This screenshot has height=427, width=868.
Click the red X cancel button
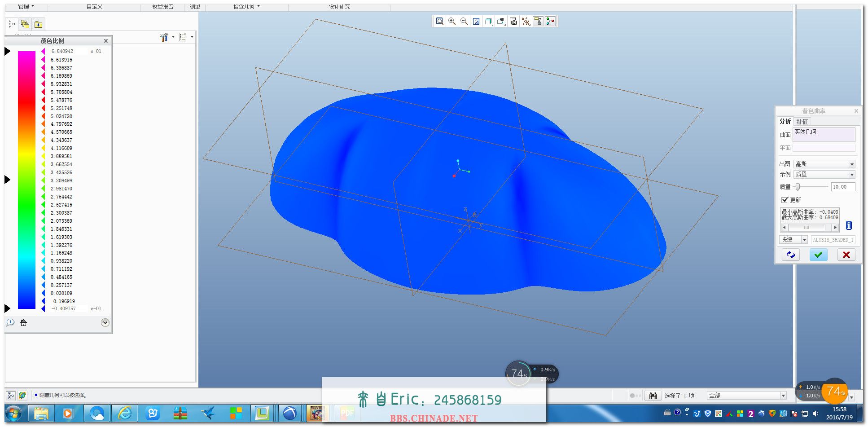(x=846, y=255)
